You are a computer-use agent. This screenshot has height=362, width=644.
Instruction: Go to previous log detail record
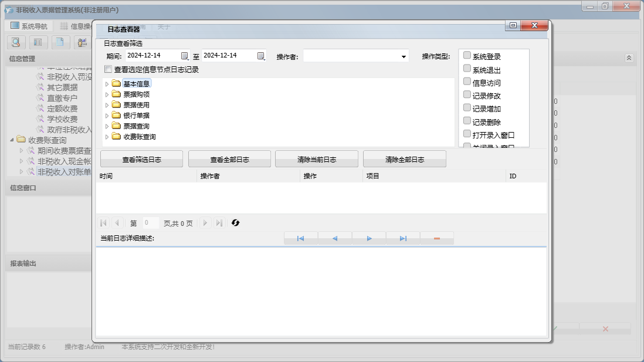[x=335, y=238]
